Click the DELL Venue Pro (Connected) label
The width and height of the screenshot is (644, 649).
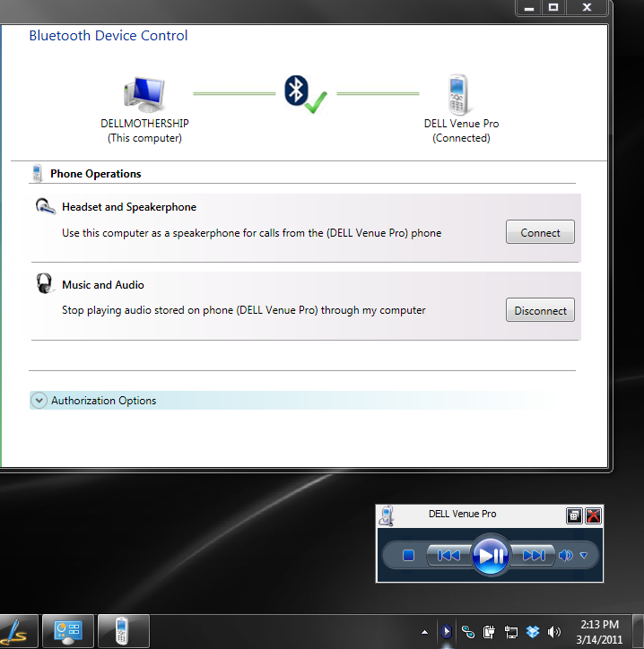click(461, 131)
